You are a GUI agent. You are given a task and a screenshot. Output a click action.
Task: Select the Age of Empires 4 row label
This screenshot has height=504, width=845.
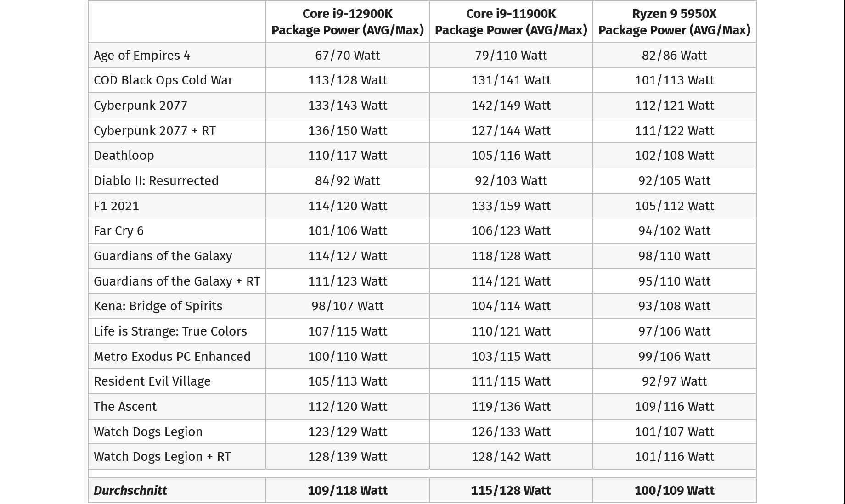(142, 56)
